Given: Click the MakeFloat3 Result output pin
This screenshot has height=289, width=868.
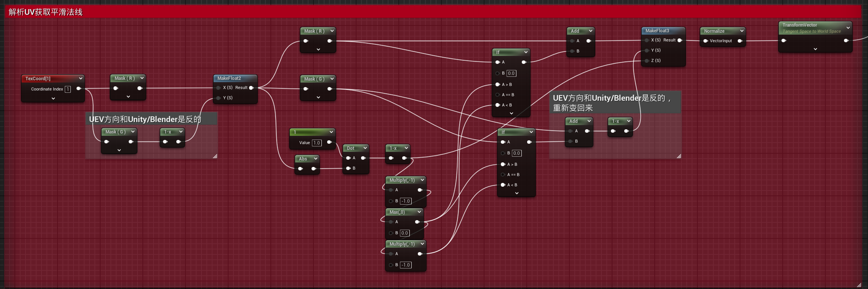Looking at the screenshot, I should [680, 40].
